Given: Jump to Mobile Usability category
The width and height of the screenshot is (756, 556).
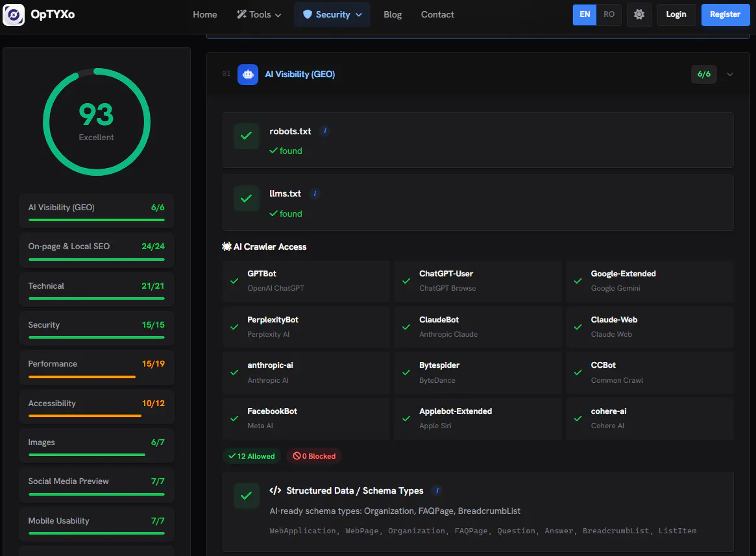Looking at the screenshot, I should tap(97, 524).
